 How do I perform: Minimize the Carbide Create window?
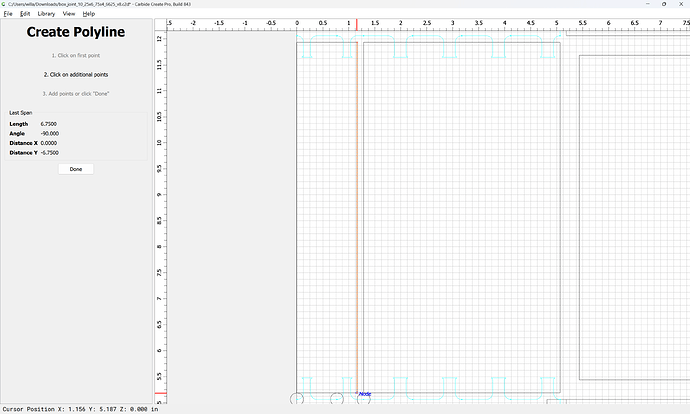(648, 4)
